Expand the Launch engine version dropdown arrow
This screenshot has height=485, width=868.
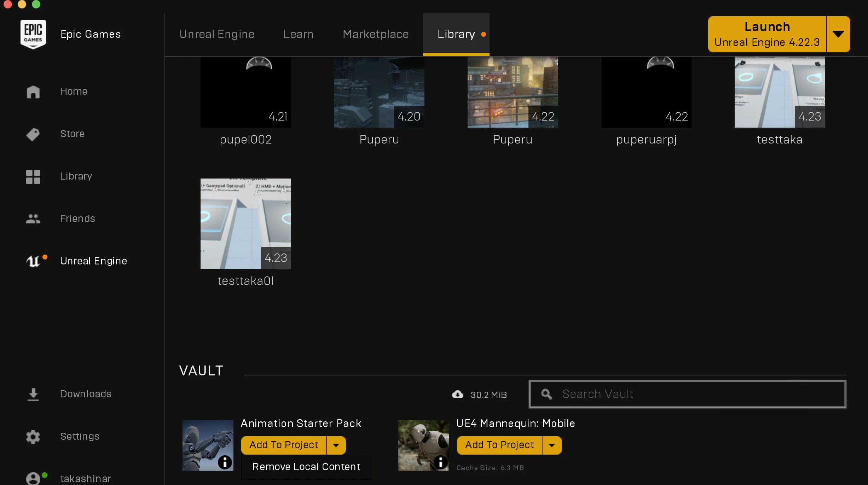838,34
